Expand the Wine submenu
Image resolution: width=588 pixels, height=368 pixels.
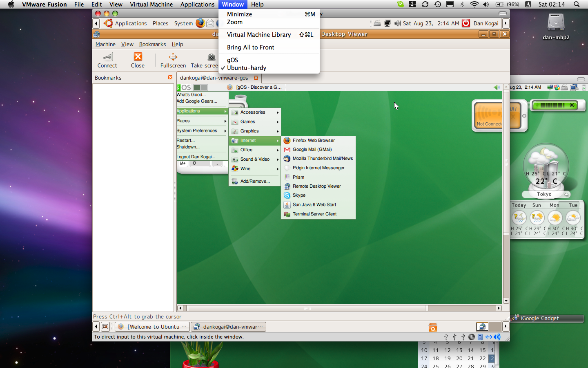[255, 169]
